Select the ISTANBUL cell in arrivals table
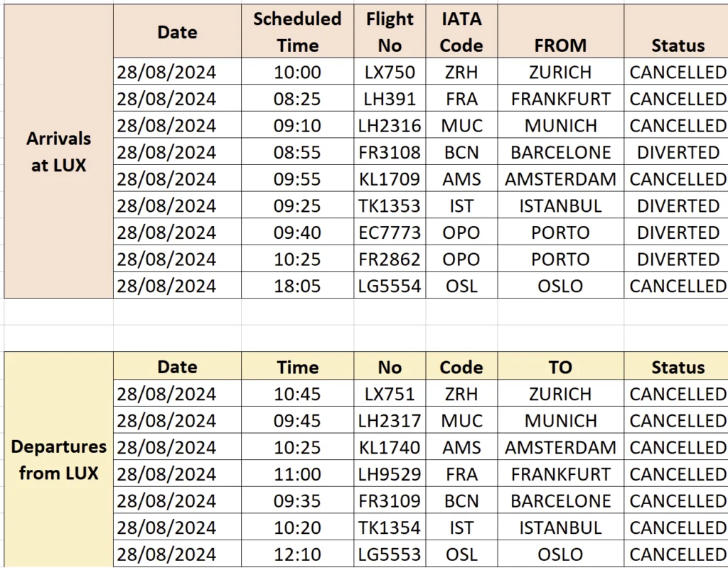The height and width of the screenshot is (568, 728). [560, 205]
